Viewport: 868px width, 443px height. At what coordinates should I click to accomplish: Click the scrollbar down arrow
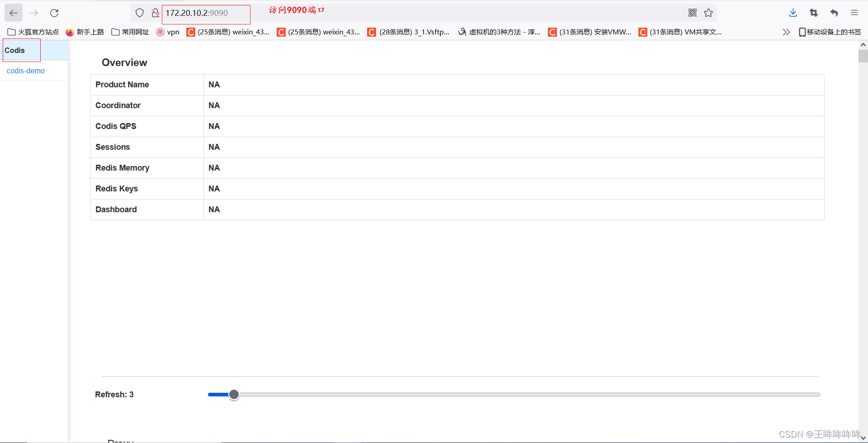point(863,438)
